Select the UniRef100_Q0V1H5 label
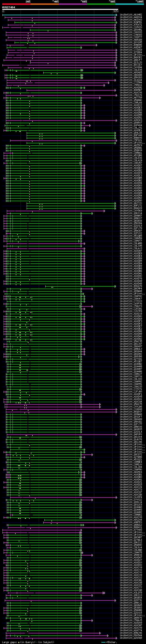 [x=131, y=42]
